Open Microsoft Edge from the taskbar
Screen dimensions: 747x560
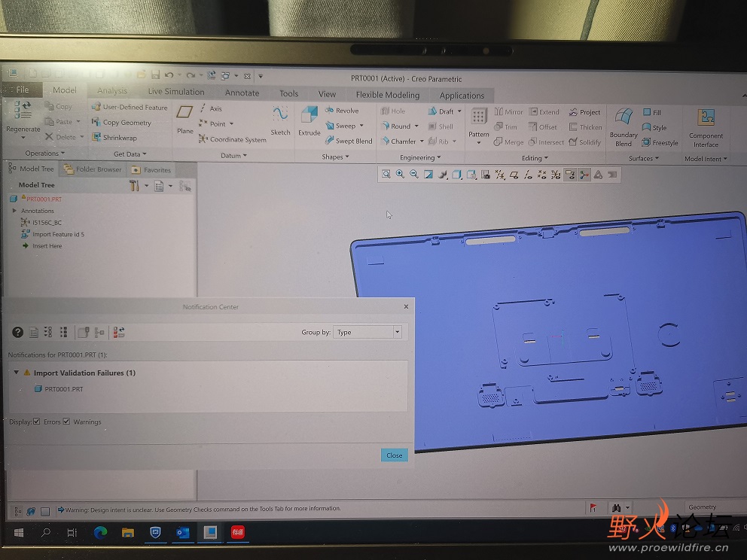[100, 532]
